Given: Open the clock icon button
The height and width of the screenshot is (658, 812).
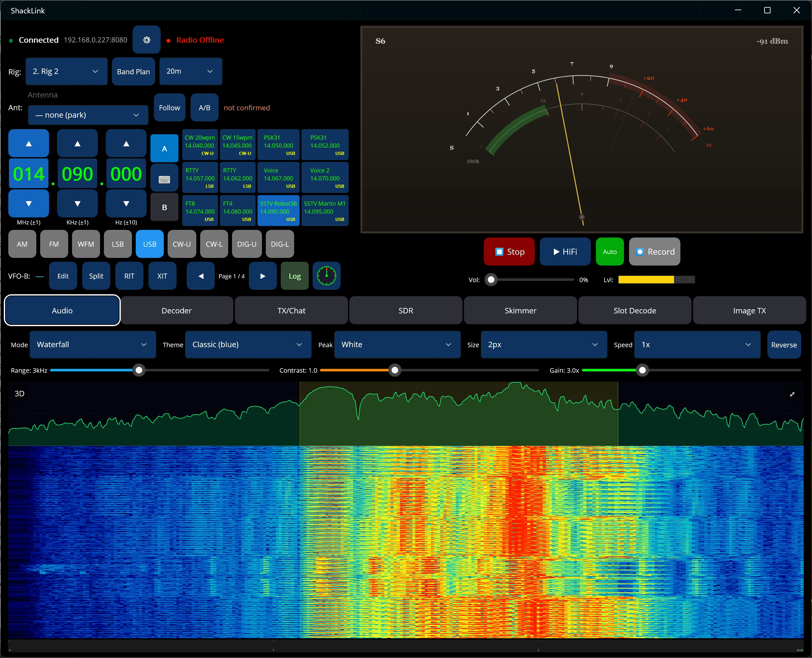Looking at the screenshot, I should click(327, 276).
